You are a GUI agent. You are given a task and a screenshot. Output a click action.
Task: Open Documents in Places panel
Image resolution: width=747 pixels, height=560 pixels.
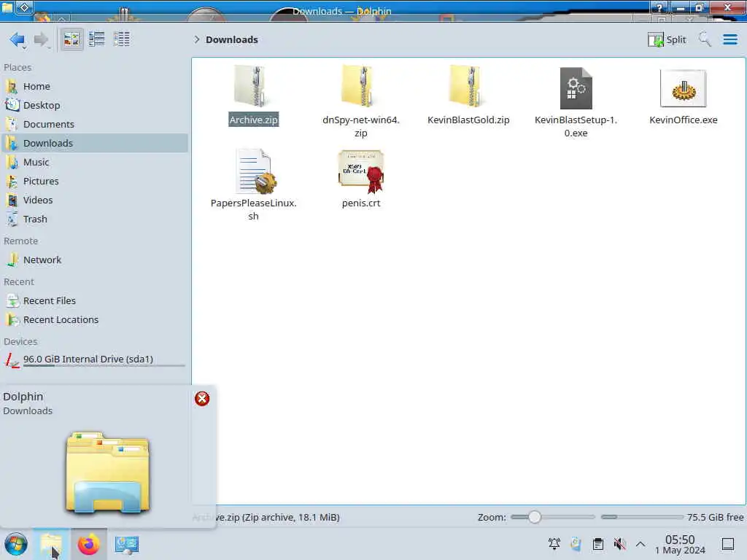[x=96, y=124]
